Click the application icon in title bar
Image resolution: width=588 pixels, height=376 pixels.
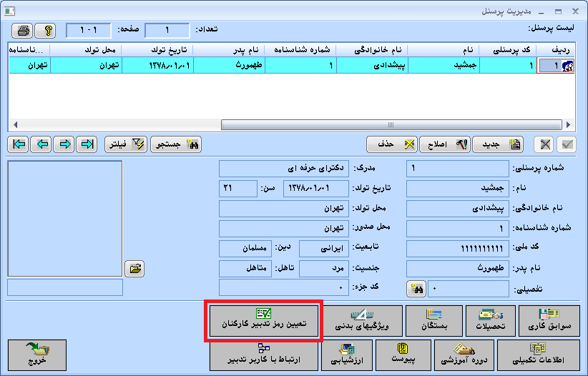(x=10, y=11)
